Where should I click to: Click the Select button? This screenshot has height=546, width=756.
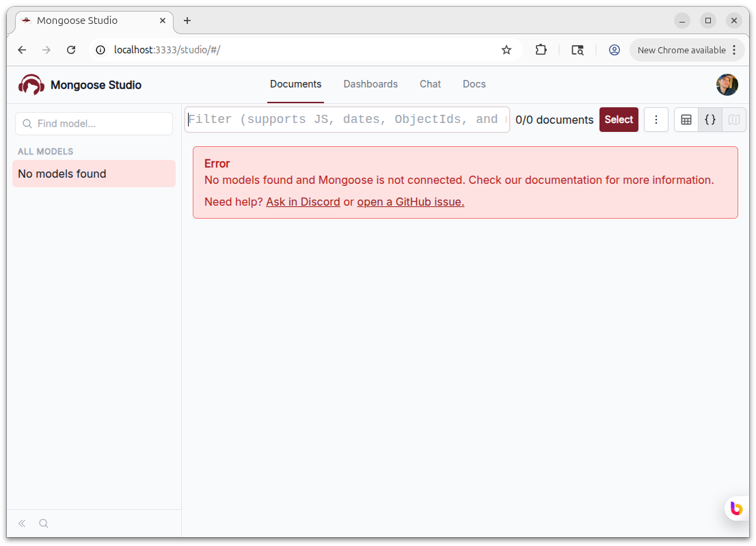(x=619, y=120)
